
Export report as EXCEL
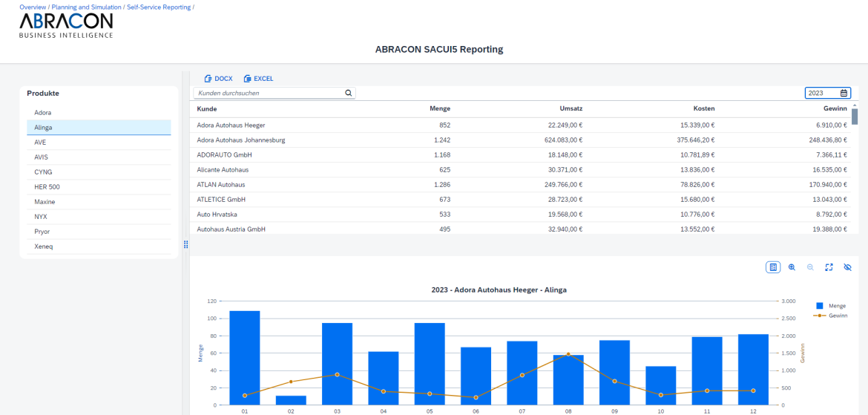click(x=258, y=79)
